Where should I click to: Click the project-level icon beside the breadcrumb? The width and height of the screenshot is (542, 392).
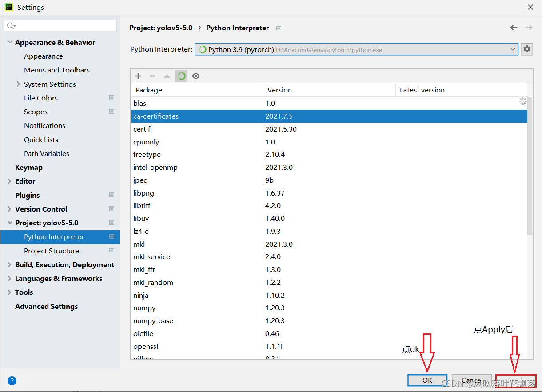(x=279, y=28)
